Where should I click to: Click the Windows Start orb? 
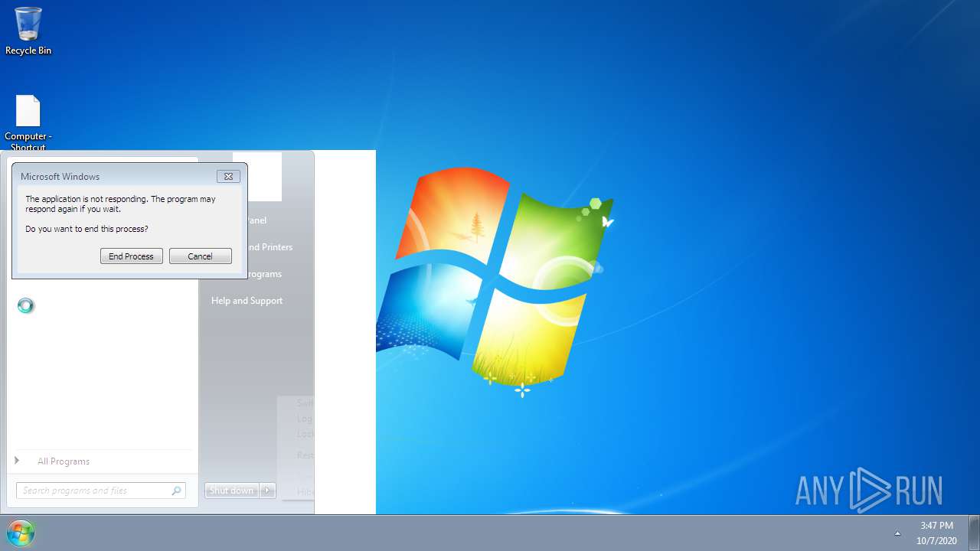coord(21,533)
